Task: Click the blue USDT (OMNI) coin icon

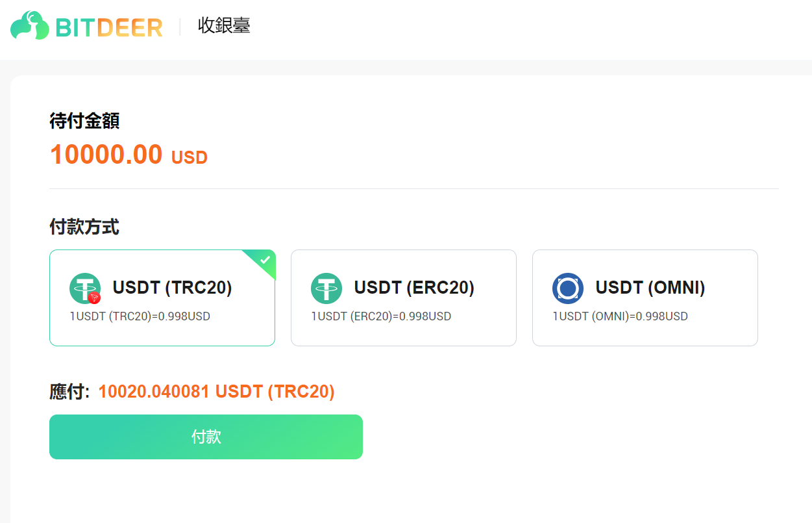Action: (x=568, y=288)
